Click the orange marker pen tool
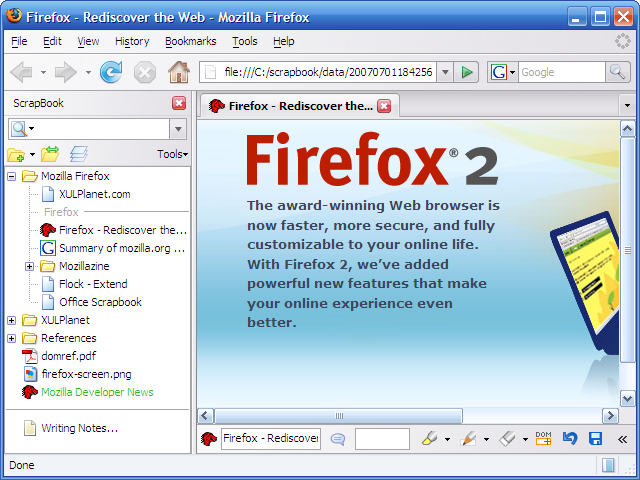 click(469, 439)
